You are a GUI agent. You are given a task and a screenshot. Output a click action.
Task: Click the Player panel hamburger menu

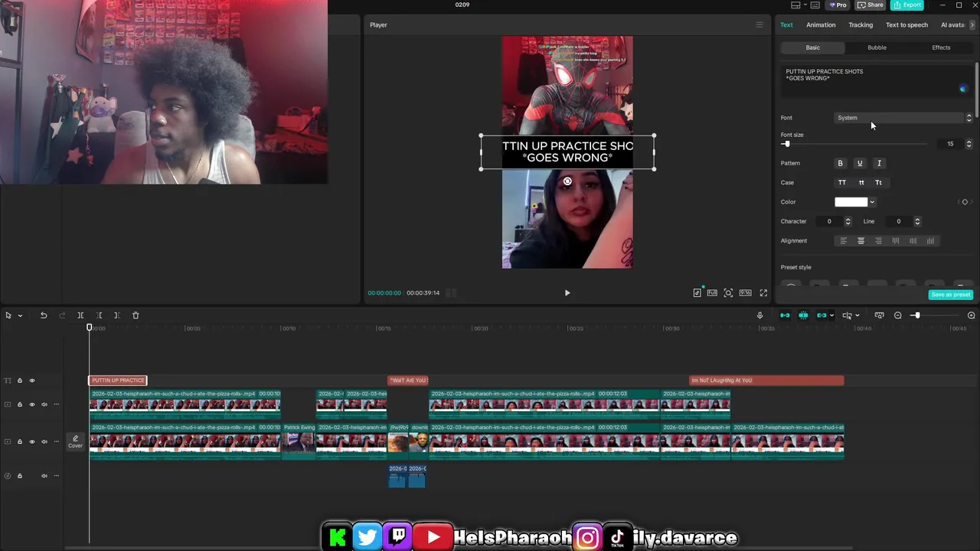pyautogui.click(x=759, y=24)
